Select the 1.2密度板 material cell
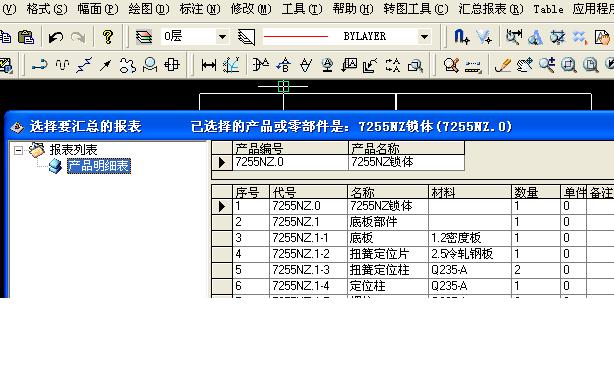This screenshot has width=614, height=384. pos(470,238)
